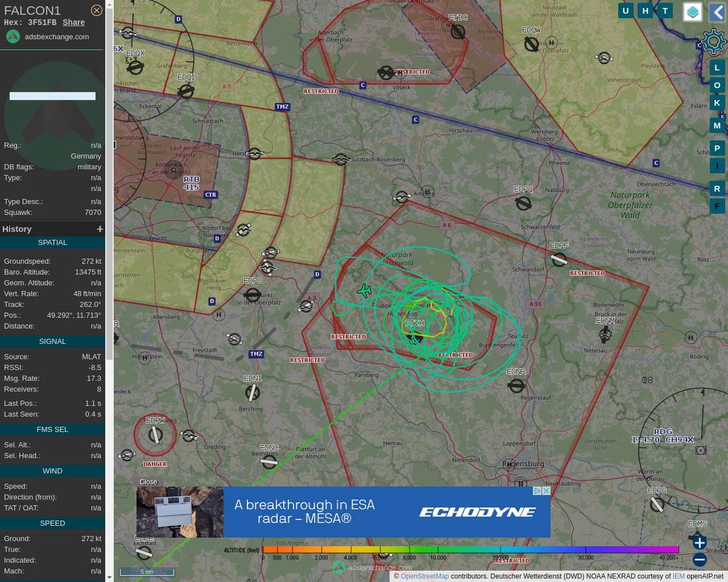Click the Share link for FALCON1

click(x=73, y=22)
